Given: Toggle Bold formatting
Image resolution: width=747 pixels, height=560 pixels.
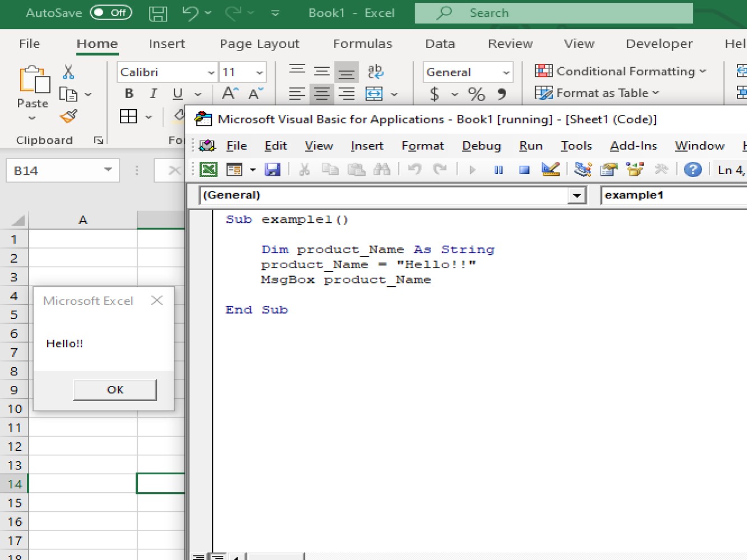Looking at the screenshot, I should [129, 94].
